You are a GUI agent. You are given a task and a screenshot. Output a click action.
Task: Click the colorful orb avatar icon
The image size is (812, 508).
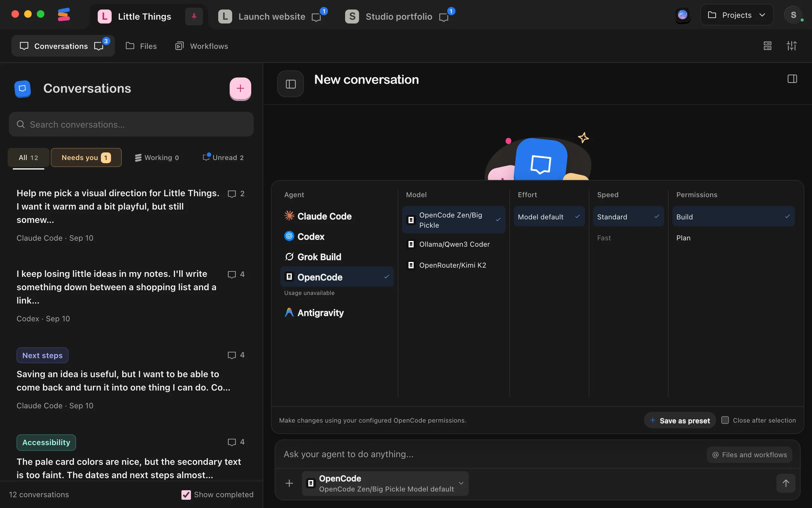(683, 15)
